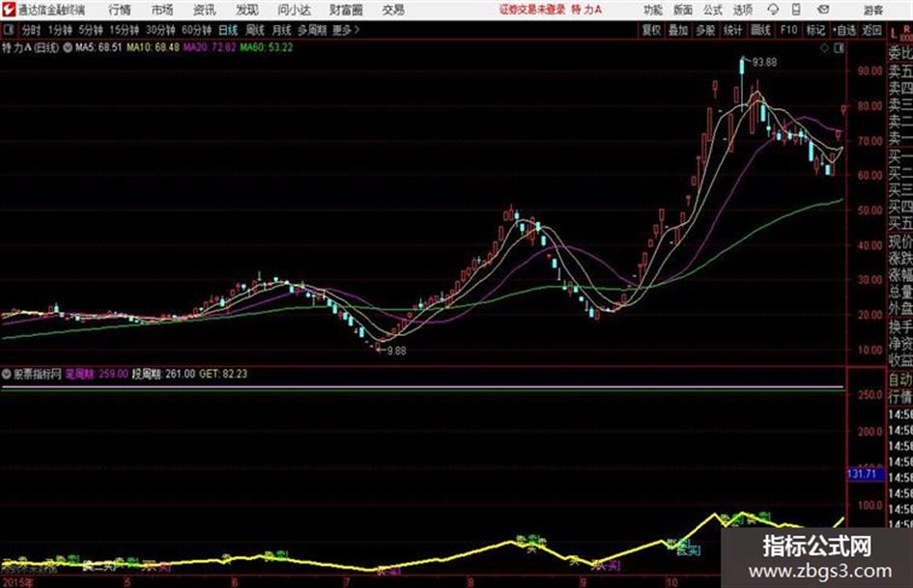913x588 pixels.
Task: Click the 复权 toolbar button
Action: click(651, 30)
